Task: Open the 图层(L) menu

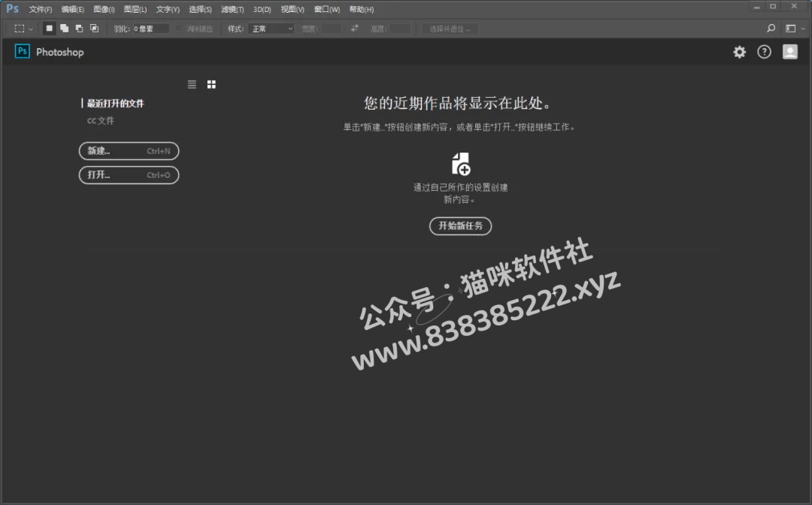Action: click(135, 9)
